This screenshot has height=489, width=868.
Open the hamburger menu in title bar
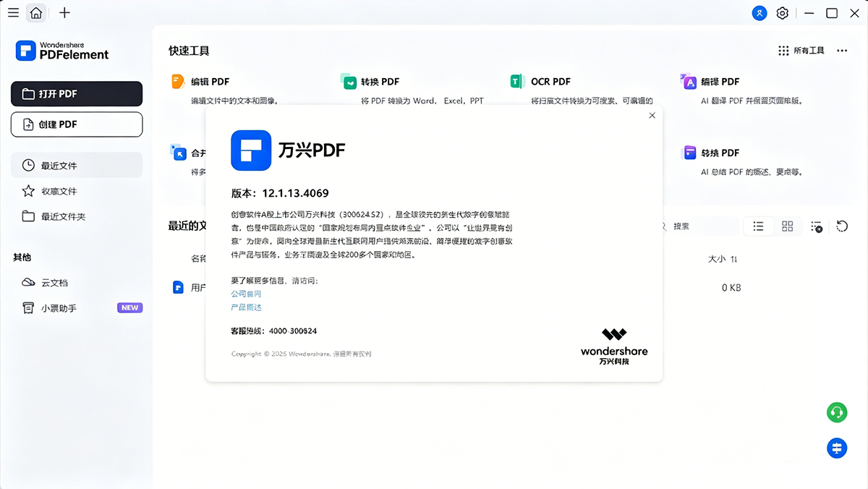(14, 12)
